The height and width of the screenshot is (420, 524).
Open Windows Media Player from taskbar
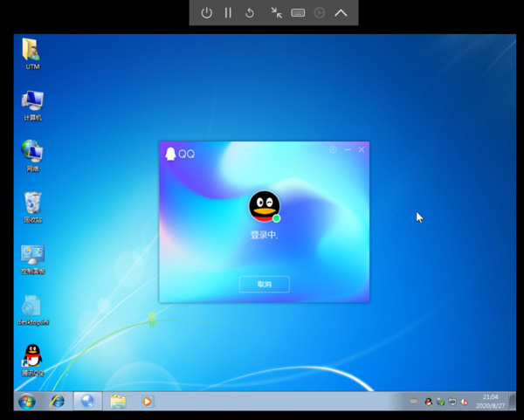coord(148,401)
